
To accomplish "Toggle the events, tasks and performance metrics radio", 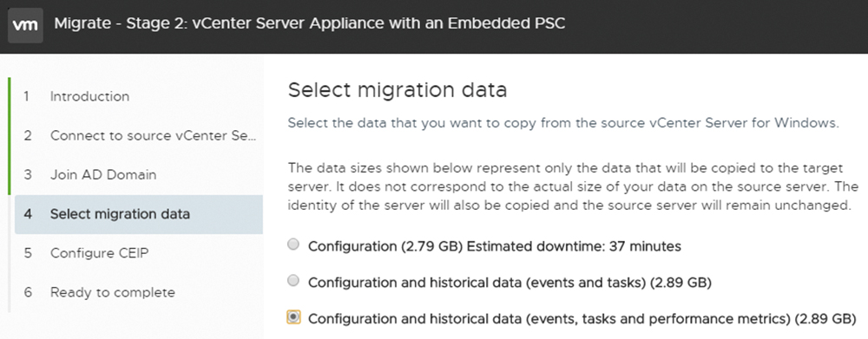I will [x=294, y=317].
